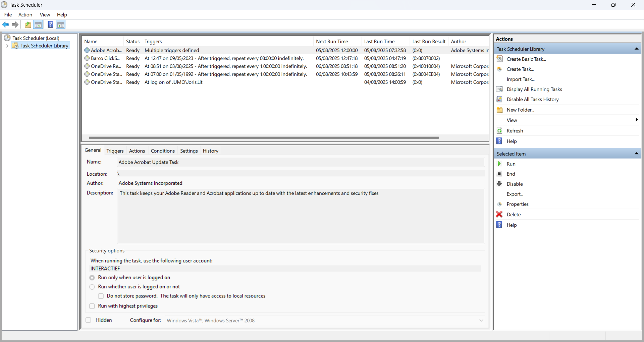Screen dimensions: 644x342
Task: Click the Up One Level folder icon
Action: coord(28,24)
